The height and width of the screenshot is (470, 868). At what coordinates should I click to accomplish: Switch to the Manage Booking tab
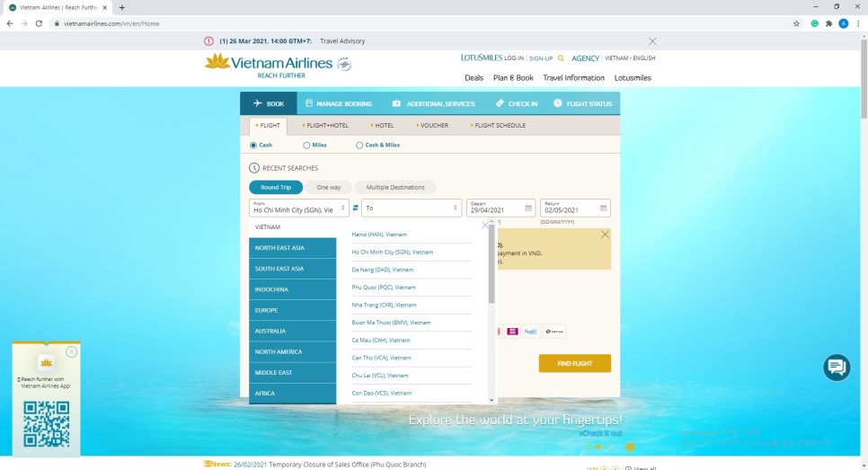pyautogui.click(x=338, y=103)
